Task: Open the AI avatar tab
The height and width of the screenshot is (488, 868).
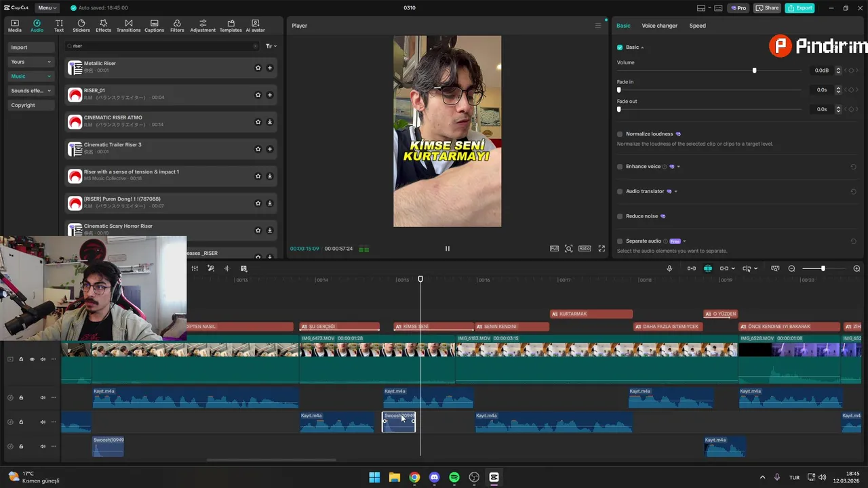Action: (x=255, y=26)
